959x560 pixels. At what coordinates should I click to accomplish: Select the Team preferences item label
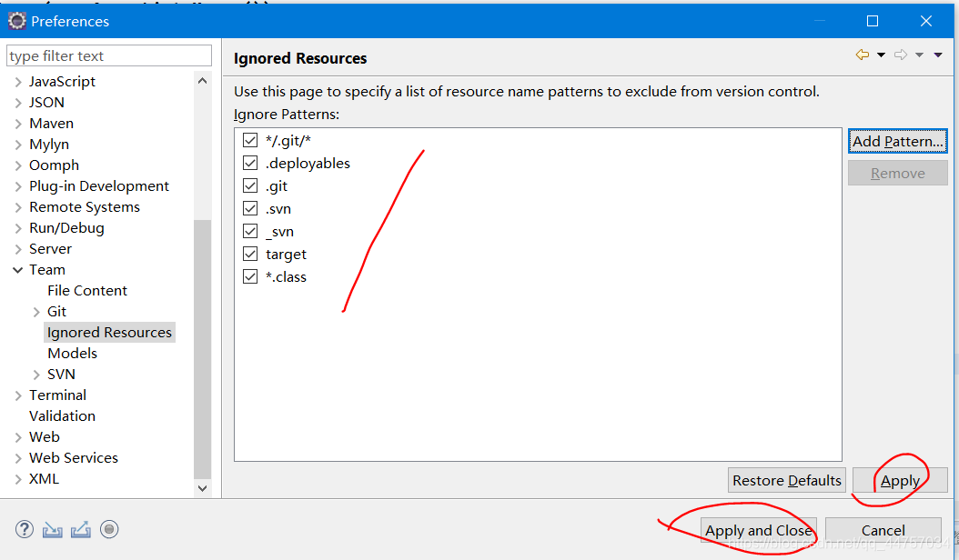[x=47, y=270]
